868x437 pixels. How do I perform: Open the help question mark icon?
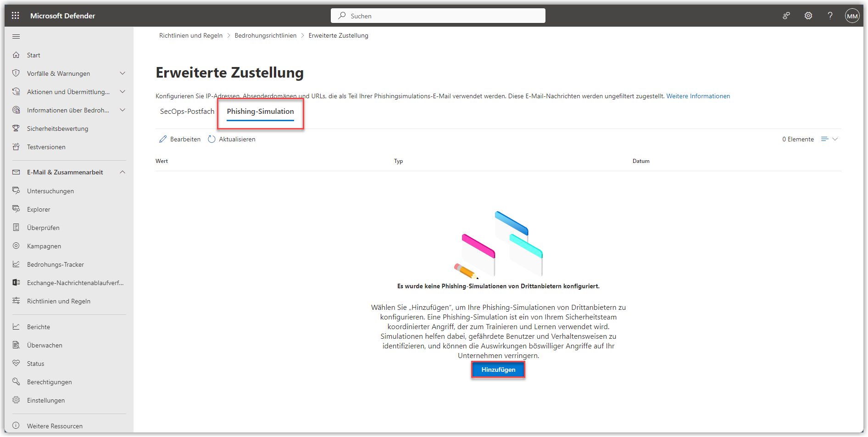coord(830,16)
